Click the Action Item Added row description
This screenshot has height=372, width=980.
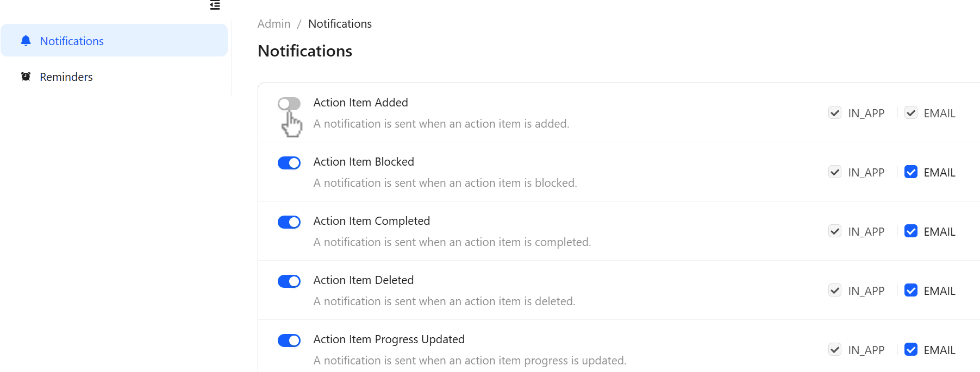pyautogui.click(x=441, y=123)
